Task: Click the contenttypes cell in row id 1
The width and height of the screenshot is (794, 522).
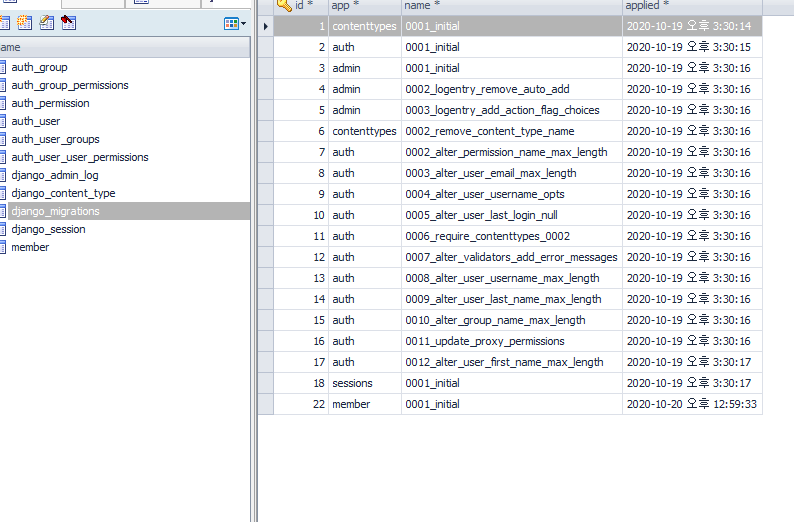Action: [x=365, y=26]
